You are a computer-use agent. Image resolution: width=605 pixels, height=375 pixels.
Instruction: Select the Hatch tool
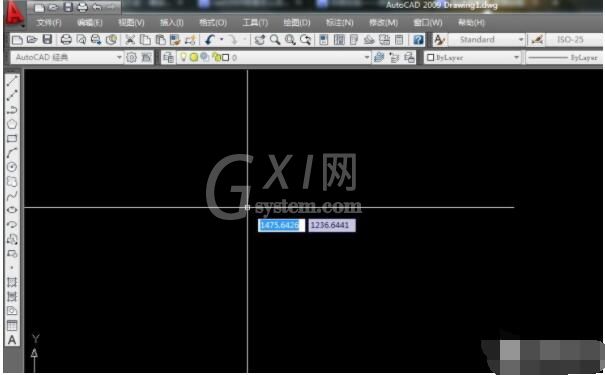[x=12, y=282]
